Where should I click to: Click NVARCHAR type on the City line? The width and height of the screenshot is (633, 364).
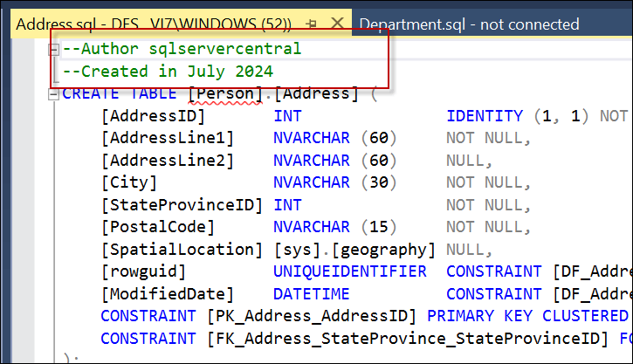(x=311, y=182)
